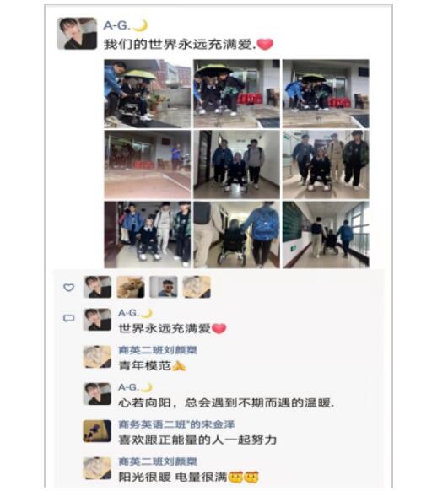The width and height of the screenshot is (448, 491).
Task: Open the center hallway wheelchair photo
Action: [x=237, y=165]
